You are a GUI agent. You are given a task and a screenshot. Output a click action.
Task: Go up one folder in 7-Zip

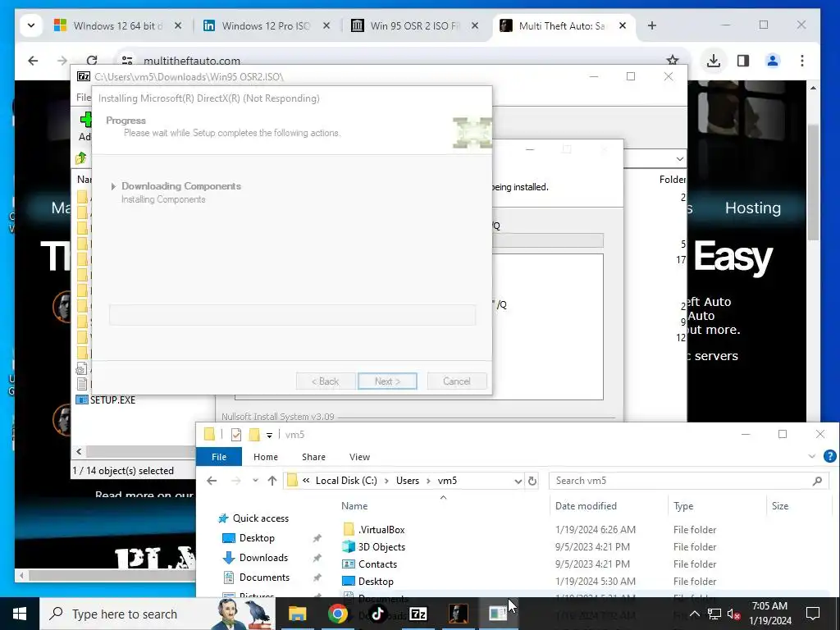click(x=81, y=158)
